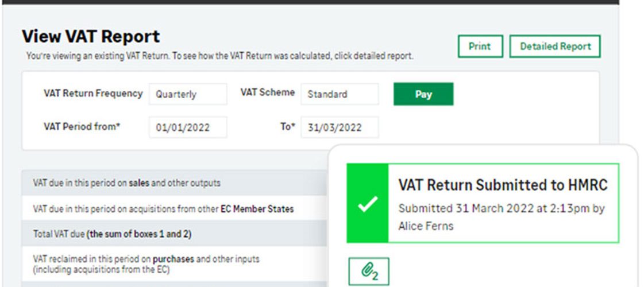644x287 pixels.
Task: Click the View VAT Report heading
Action: coord(91,37)
